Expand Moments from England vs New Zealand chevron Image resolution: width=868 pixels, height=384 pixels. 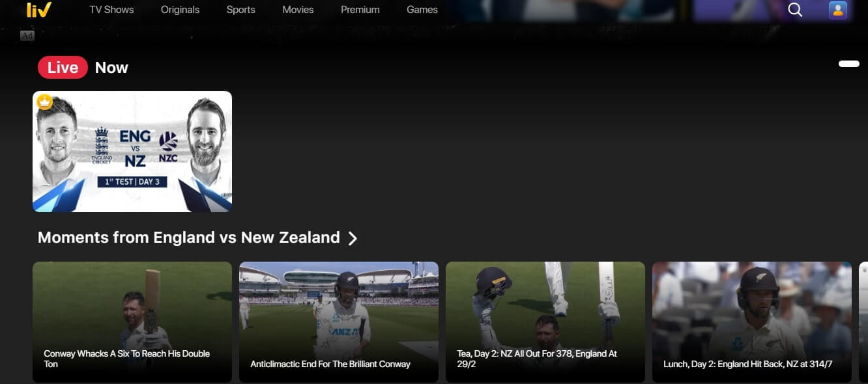click(353, 238)
